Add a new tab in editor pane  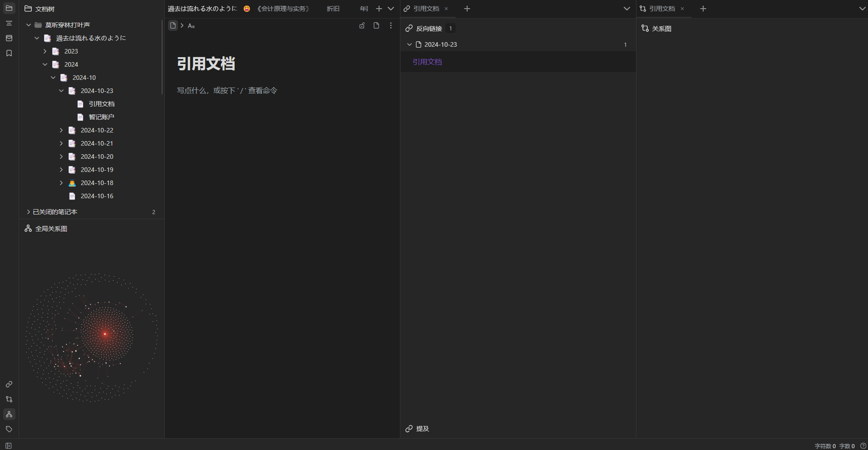pos(379,9)
